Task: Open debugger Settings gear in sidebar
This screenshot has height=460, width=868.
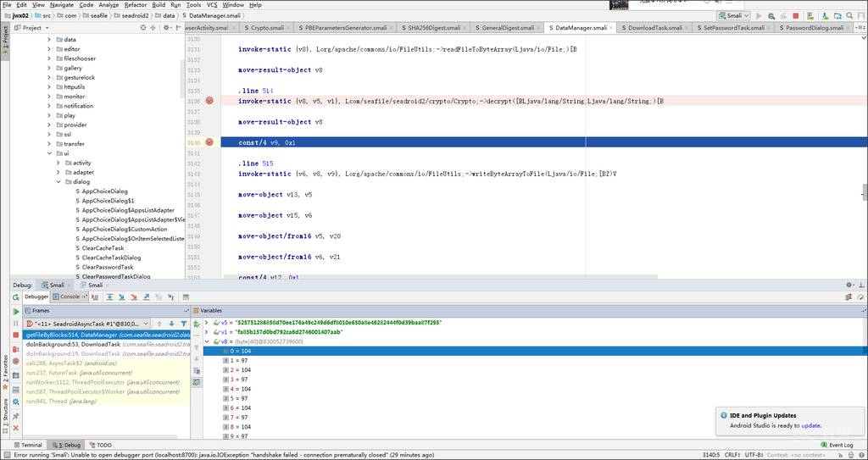Action: click(15, 402)
